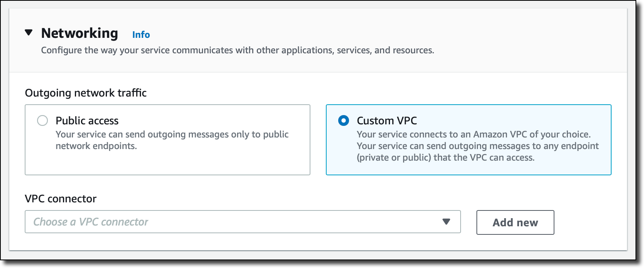The width and height of the screenshot is (644, 268).
Task: Collapse the Networking section triangle
Action: click(29, 33)
